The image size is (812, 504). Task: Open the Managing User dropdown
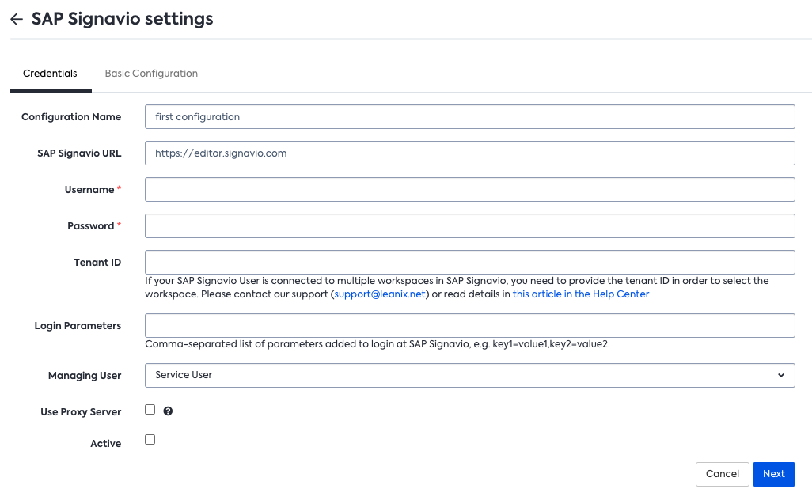click(x=469, y=375)
